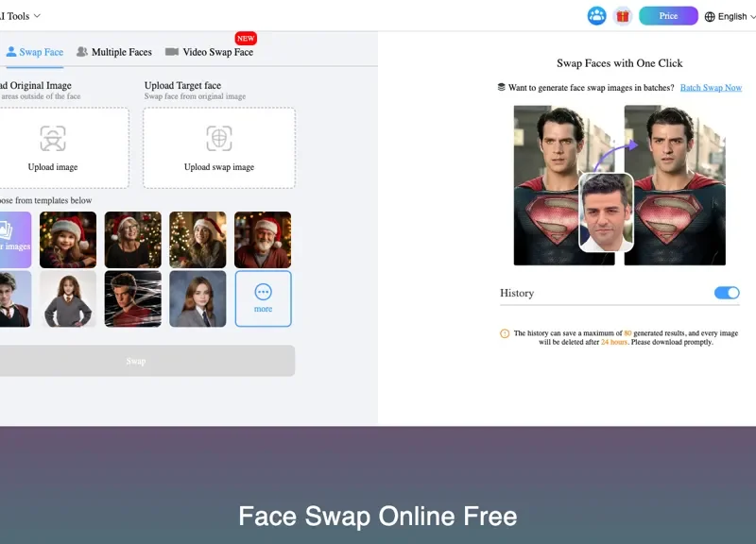The image size is (756, 544).
Task: Click the Multiple Faces people icon
Action: click(82, 52)
